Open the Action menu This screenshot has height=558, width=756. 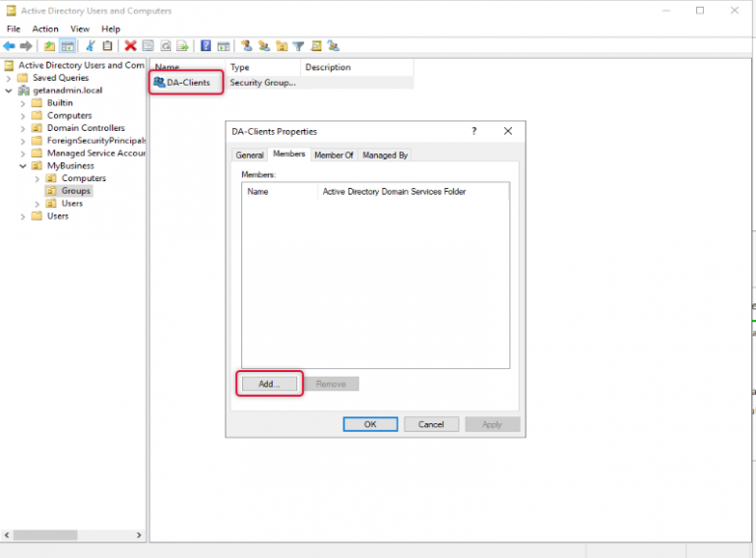point(45,29)
